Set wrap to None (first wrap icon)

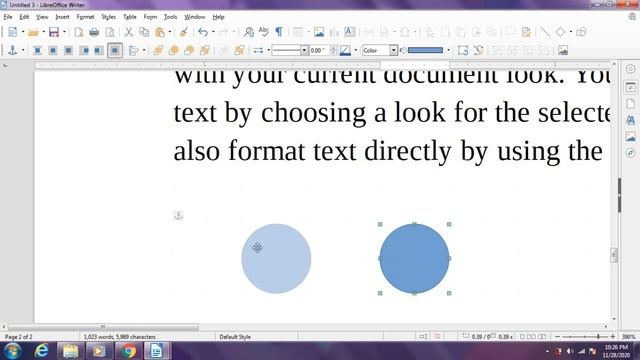[37, 50]
